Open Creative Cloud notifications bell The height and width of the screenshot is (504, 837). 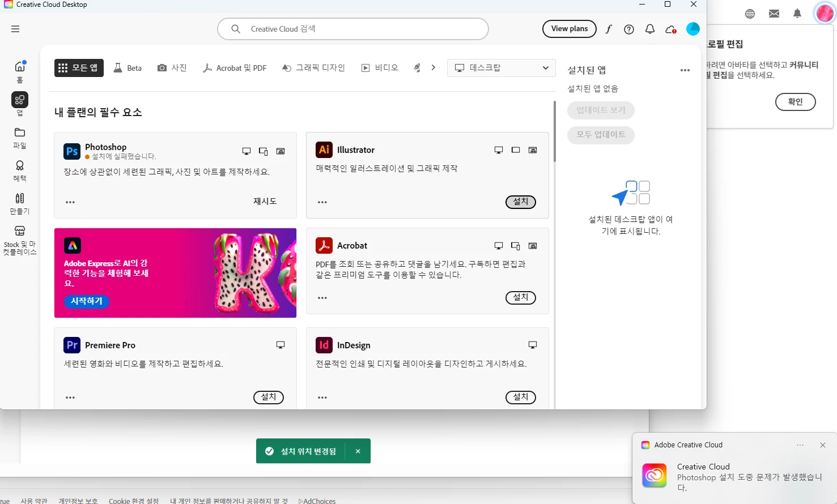[650, 29]
